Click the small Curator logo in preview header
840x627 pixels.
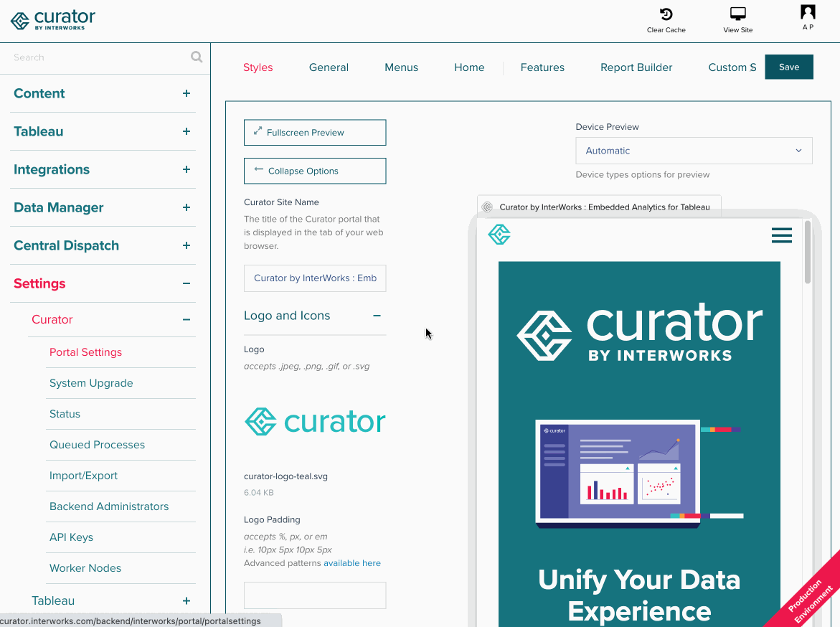click(499, 234)
